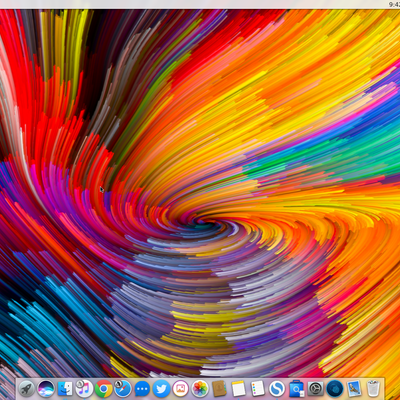The height and width of the screenshot is (400, 400).
Task: Open Safari compass icon in the dock
Action: pos(123,389)
